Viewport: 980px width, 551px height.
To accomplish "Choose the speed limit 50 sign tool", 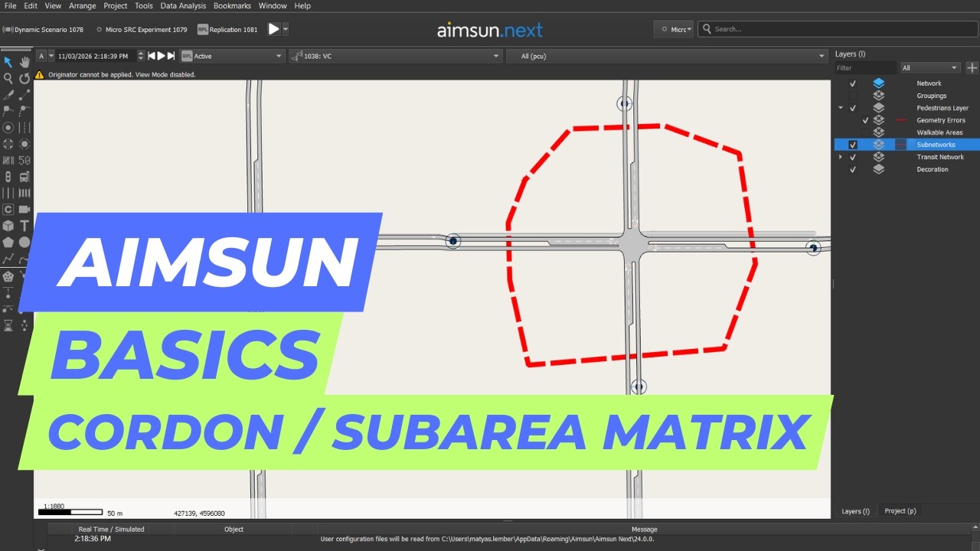I will (x=24, y=160).
